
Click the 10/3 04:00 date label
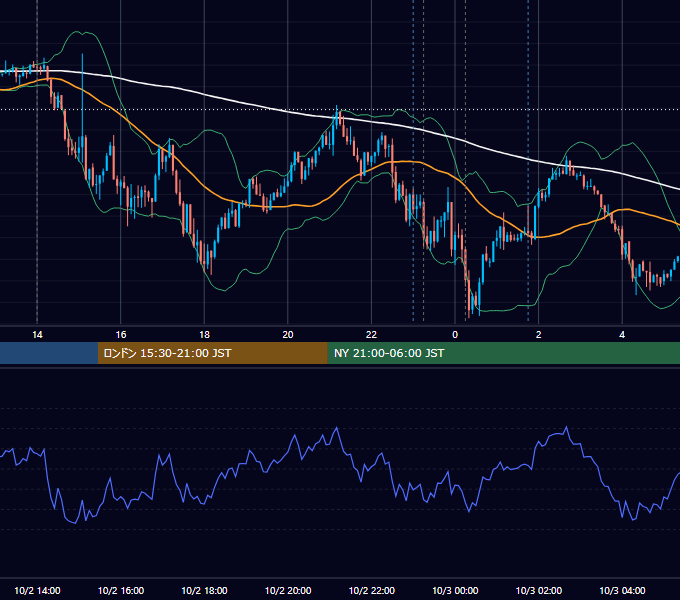tap(622, 590)
